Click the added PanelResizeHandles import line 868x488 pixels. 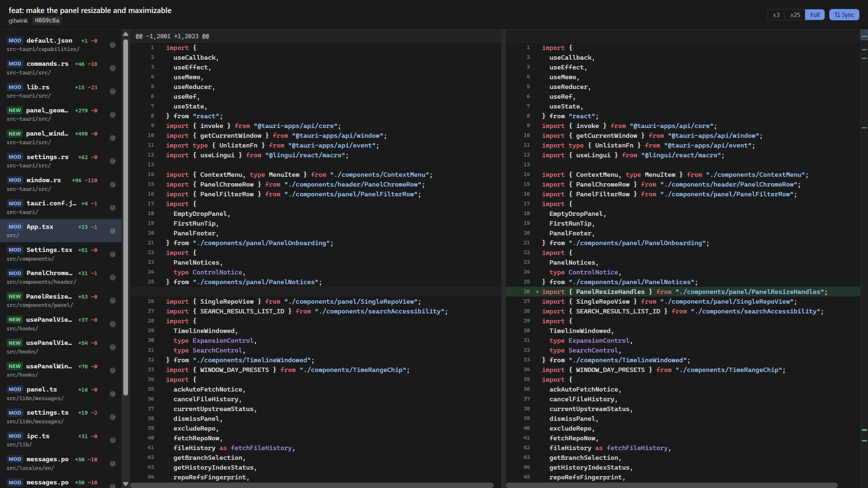click(x=683, y=292)
